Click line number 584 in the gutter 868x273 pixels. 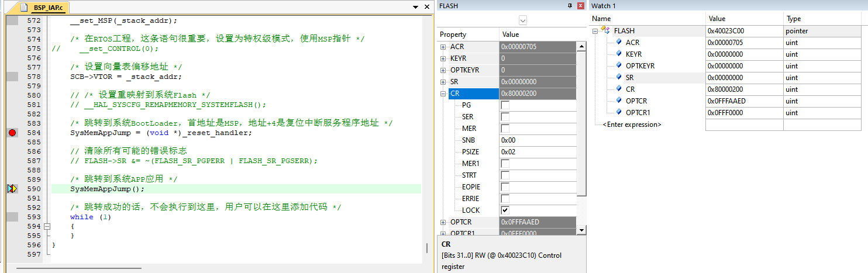(x=35, y=133)
